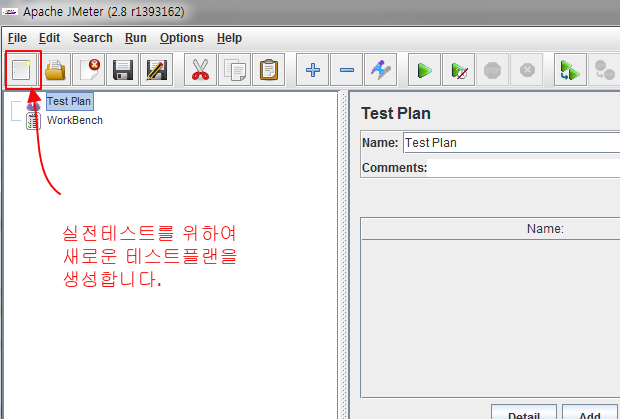Viewport: 620px width, 419px height.
Task: Start remote engines with double play icon
Action: (570, 70)
